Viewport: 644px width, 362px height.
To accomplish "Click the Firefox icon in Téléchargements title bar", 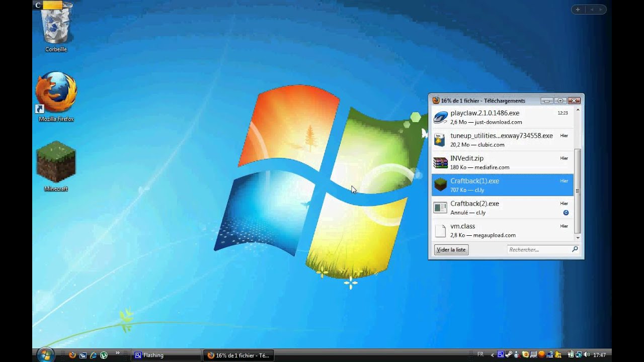I will coord(436,101).
